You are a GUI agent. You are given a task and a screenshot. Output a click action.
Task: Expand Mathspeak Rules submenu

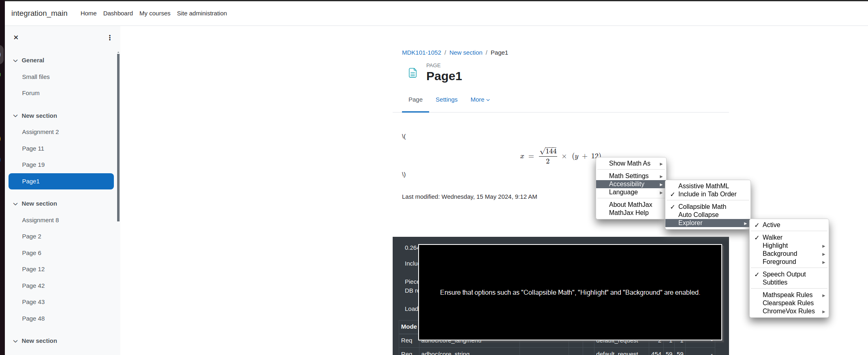789,295
